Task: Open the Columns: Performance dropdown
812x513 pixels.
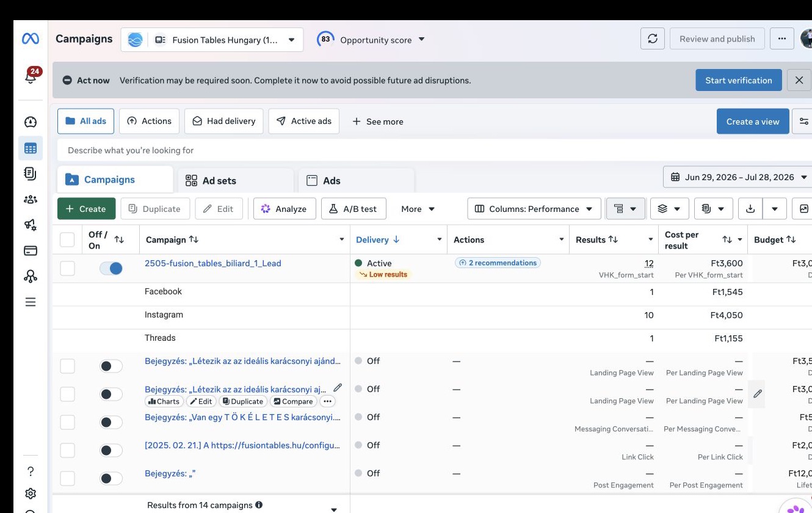Action: [534, 209]
